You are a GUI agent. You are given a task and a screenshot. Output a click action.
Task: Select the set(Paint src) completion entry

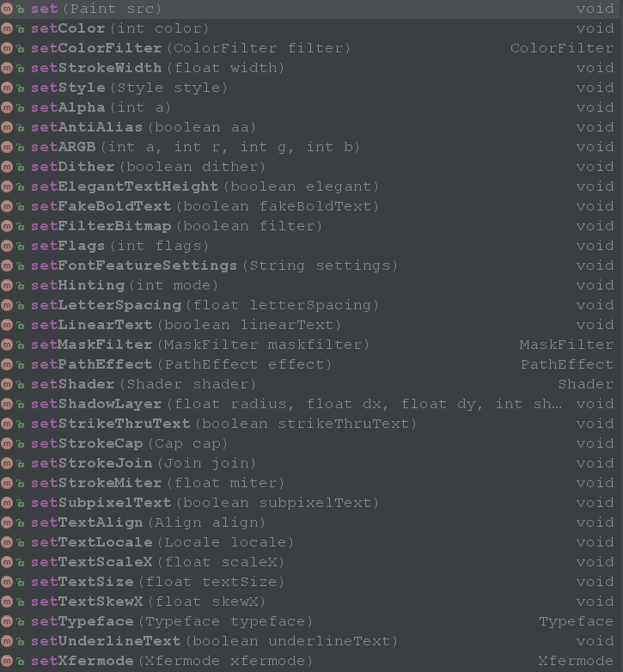pyautogui.click(x=311, y=9)
